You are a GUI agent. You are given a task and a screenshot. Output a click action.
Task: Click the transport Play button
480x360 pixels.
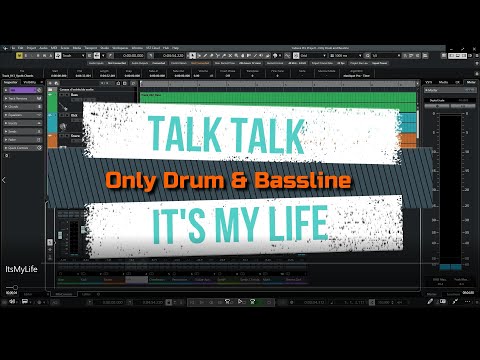coord(240,302)
